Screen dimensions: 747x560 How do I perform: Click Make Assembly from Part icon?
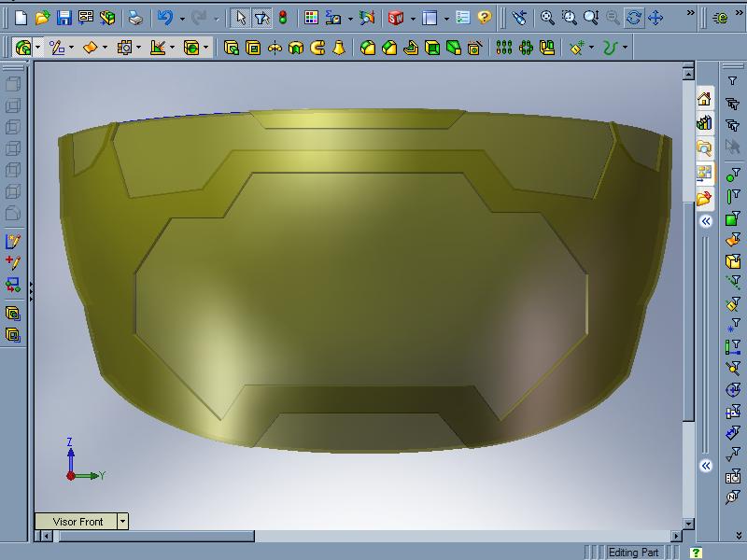[107, 18]
